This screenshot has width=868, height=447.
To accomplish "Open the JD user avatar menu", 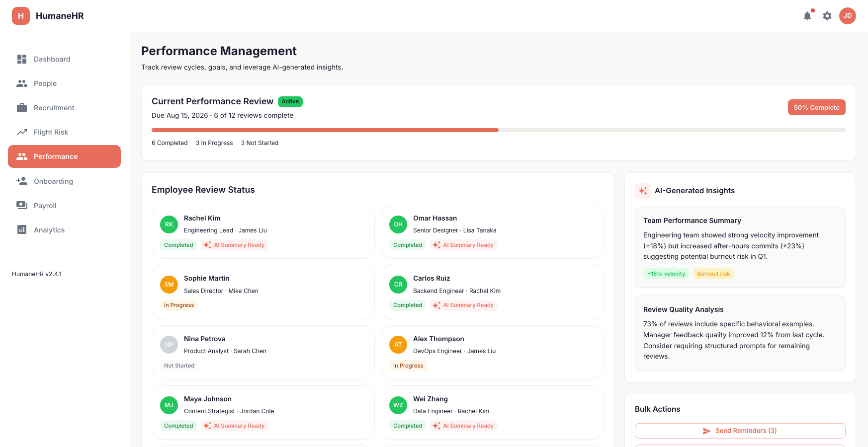I will coord(848,16).
